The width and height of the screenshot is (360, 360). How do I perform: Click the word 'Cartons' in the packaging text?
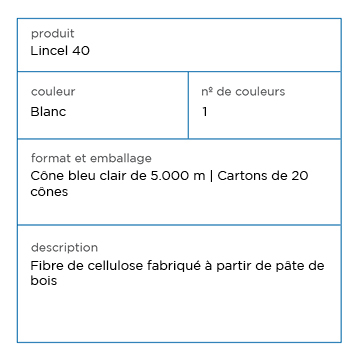point(239,176)
